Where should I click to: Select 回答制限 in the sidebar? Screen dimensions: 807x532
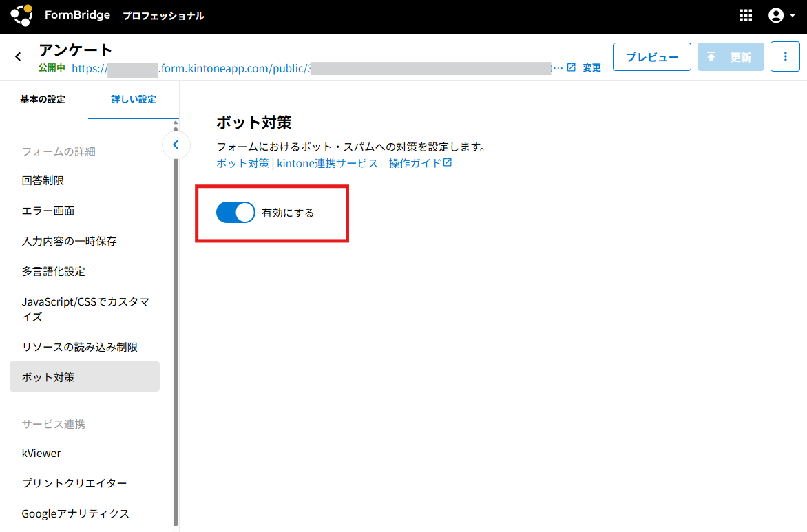coord(43,180)
